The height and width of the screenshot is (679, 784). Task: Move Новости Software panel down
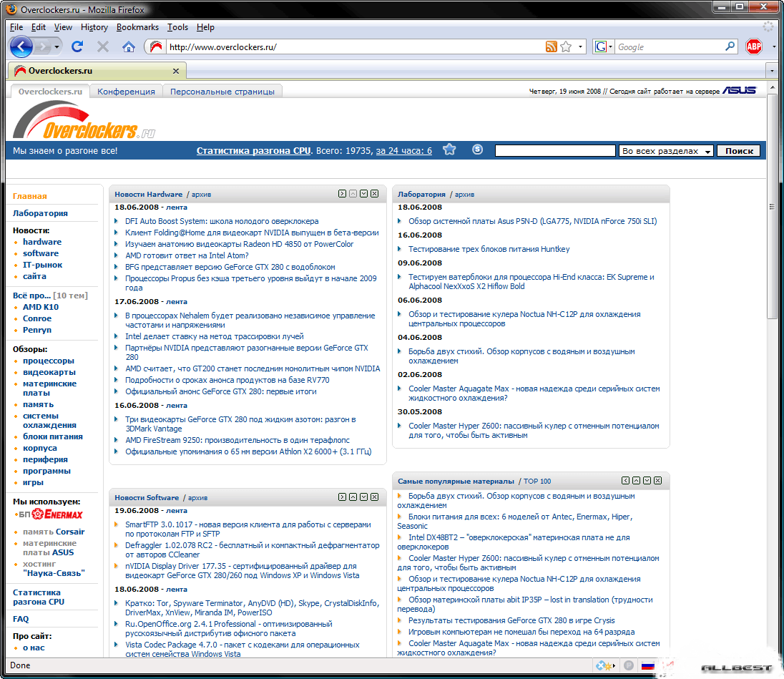coord(364,497)
